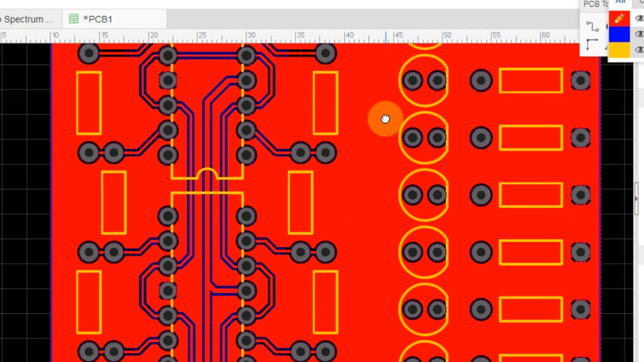Select the Track routing tool in PCB Tools
Image resolution: width=644 pixels, height=362 pixels.
pyautogui.click(x=592, y=26)
